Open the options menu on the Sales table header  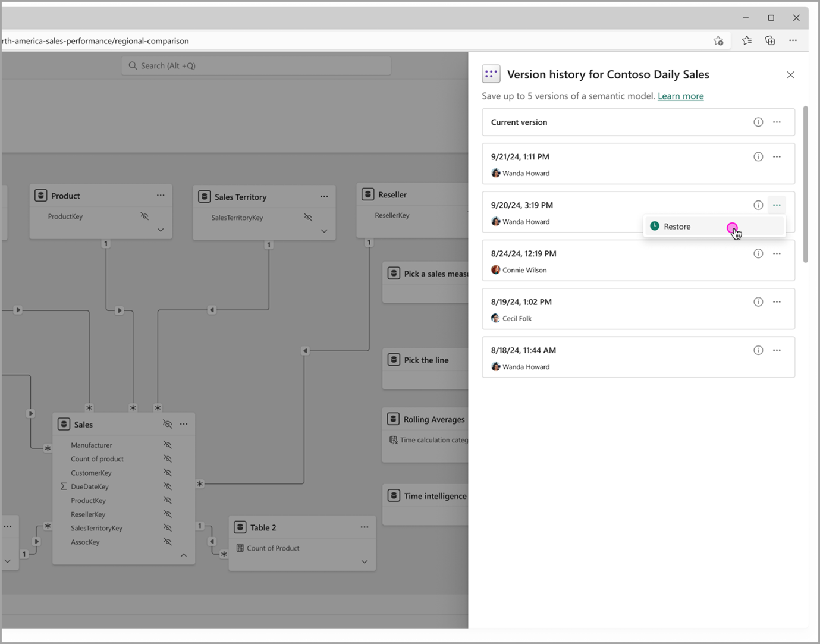tap(184, 424)
